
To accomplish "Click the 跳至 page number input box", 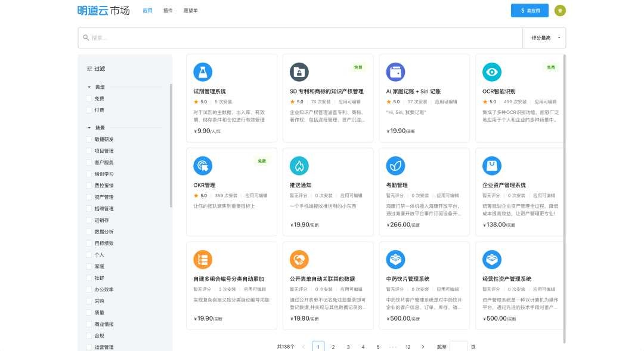I will (x=459, y=346).
